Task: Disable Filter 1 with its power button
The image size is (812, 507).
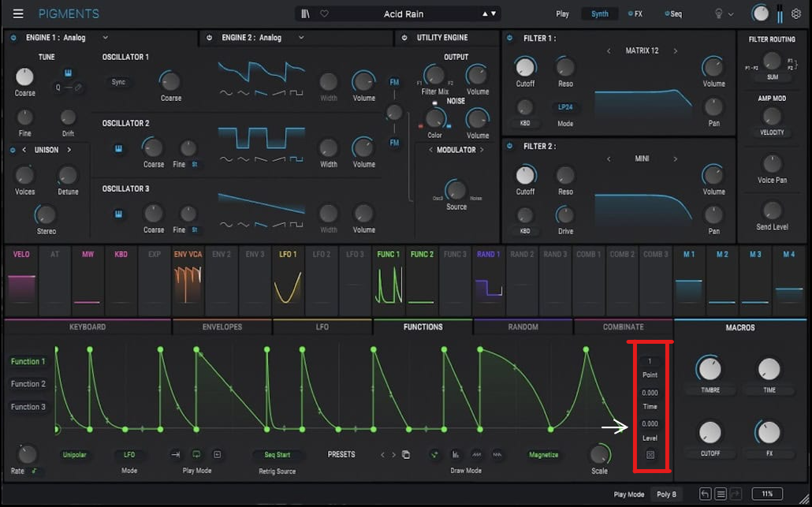Action: [x=509, y=38]
